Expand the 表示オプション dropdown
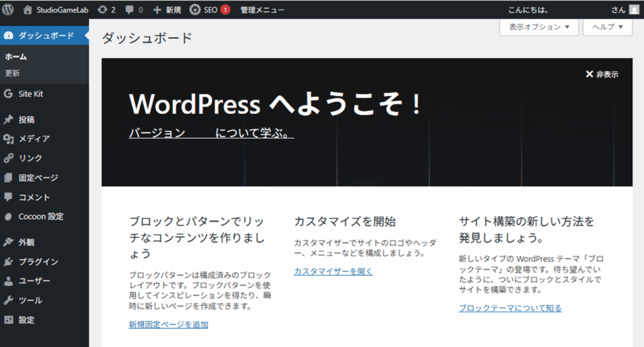 point(539,27)
